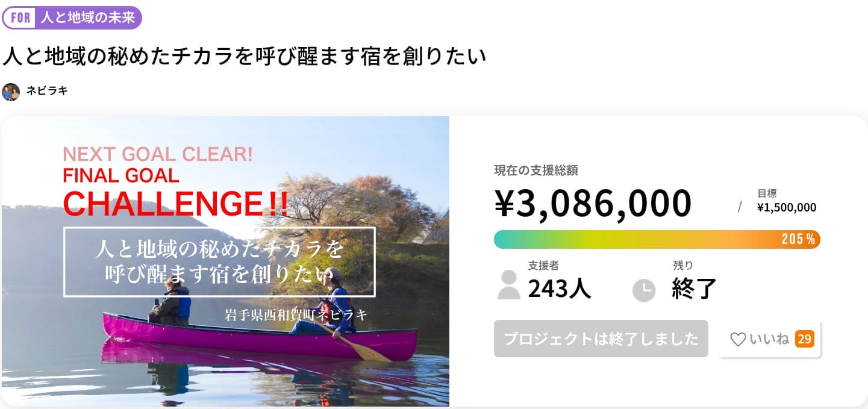Click the red CHALLENGE!! banner text
This screenshot has width=868, height=409.
pos(175,204)
